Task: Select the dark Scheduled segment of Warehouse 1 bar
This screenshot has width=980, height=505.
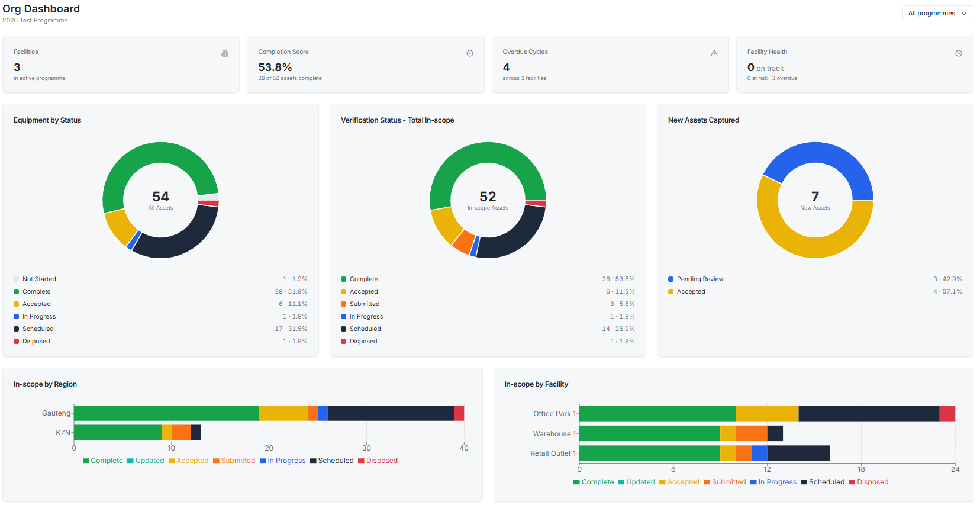Action: point(775,433)
